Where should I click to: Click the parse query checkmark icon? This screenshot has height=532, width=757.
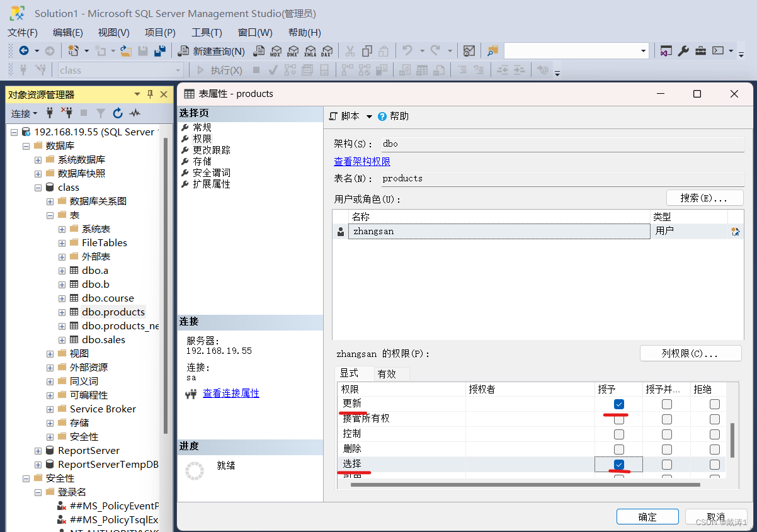pyautogui.click(x=273, y=69)
